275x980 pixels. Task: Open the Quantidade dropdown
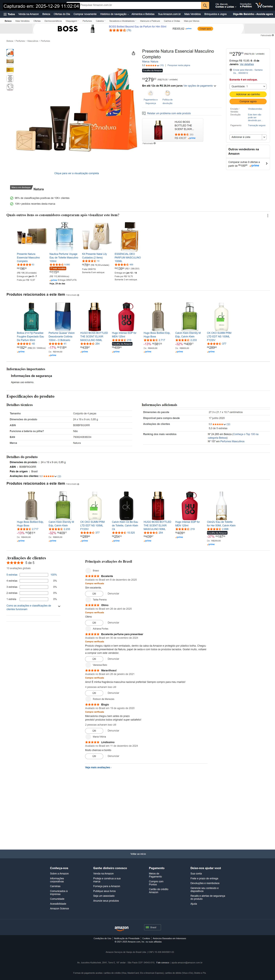coord(248,86)
